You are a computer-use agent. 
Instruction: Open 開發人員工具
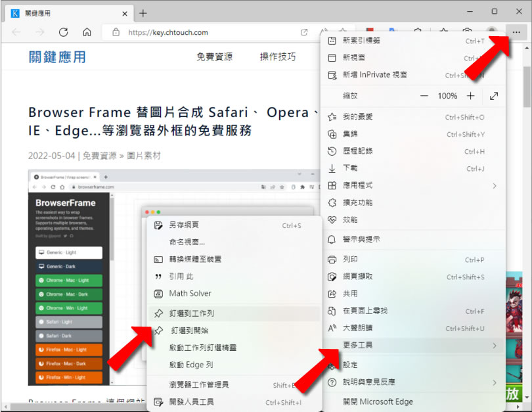coord(234,402)
